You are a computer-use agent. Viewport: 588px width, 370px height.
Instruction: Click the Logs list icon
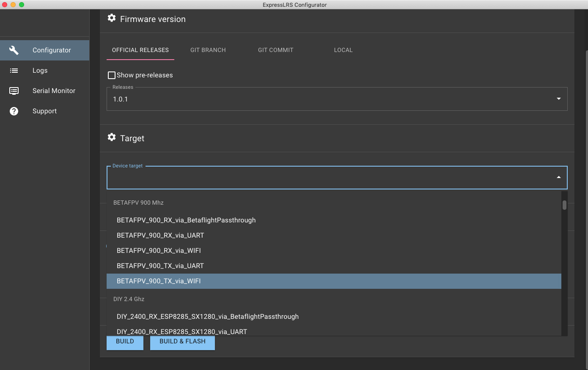pos(14,71)
